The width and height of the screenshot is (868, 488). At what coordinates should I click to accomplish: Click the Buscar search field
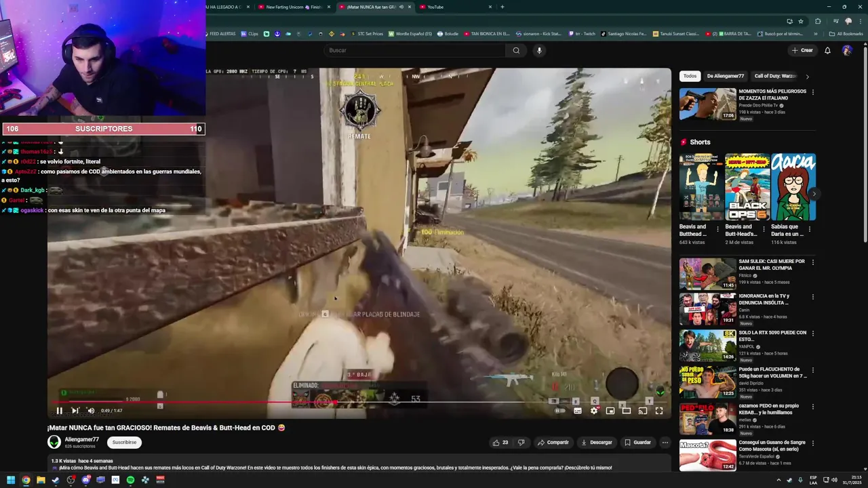tap(414, 50)
